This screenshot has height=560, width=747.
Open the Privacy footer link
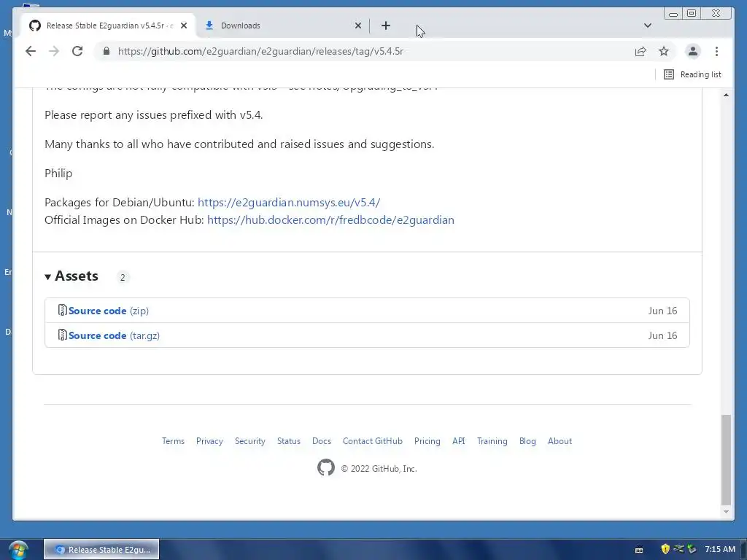click(x=209, y=441)
